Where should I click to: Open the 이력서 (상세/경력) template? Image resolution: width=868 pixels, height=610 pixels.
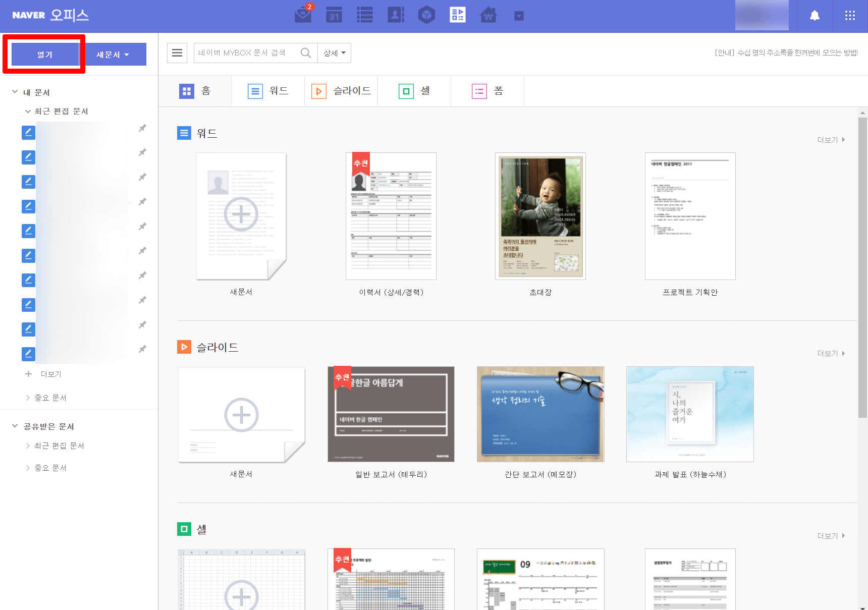391,216
